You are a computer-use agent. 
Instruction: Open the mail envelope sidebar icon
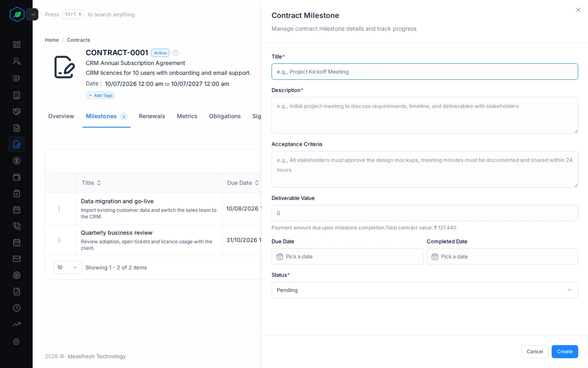pos(17,259)
